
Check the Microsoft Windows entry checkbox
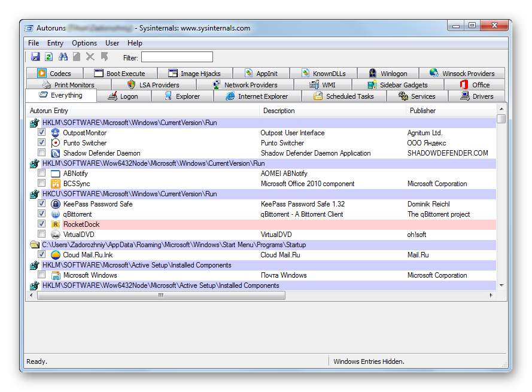[41, 275]
